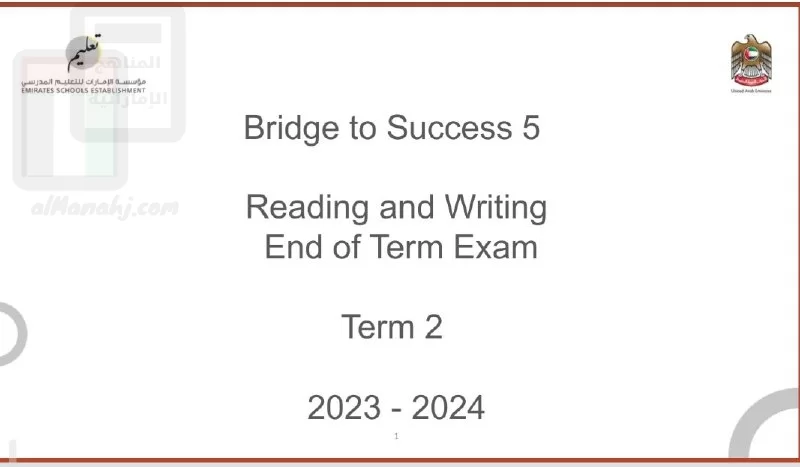Click the alManahj.com watermark text
This screenshot has height=467, width=800.
pyautogui.click(x=105, y=207)
